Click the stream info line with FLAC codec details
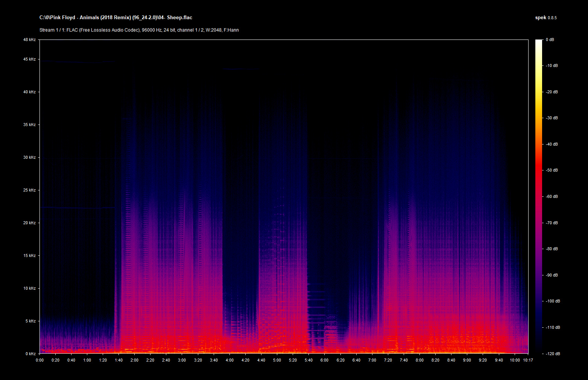The width and height of the screenshot is (588, 380). 139,30
